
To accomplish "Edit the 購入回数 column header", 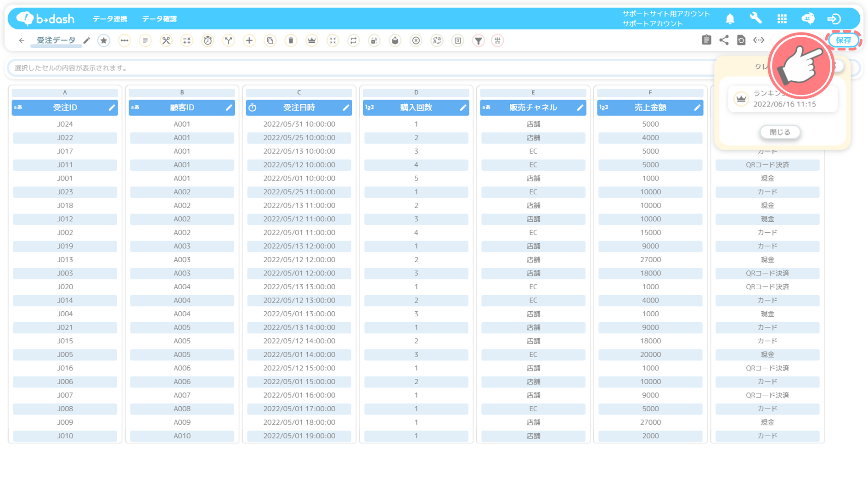I will click(x=463, y=107).
